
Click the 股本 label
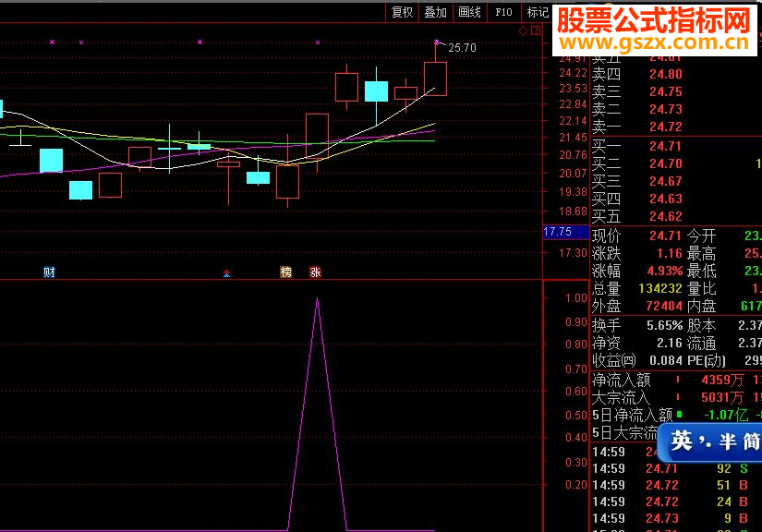point(702,325)
